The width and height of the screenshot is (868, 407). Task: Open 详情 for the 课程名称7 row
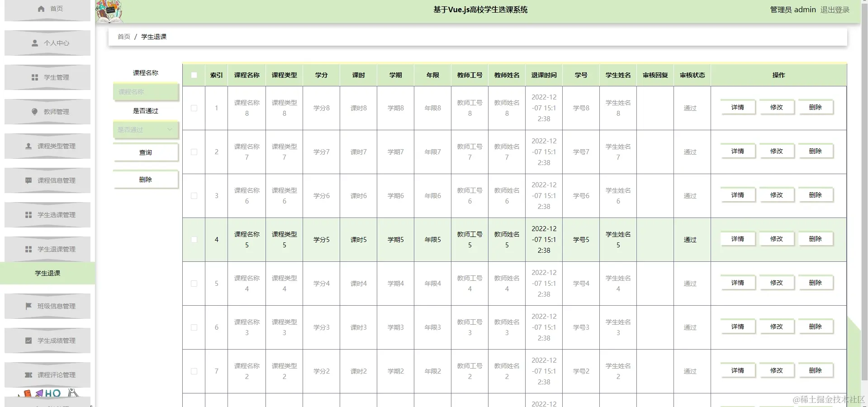point(738,151)
